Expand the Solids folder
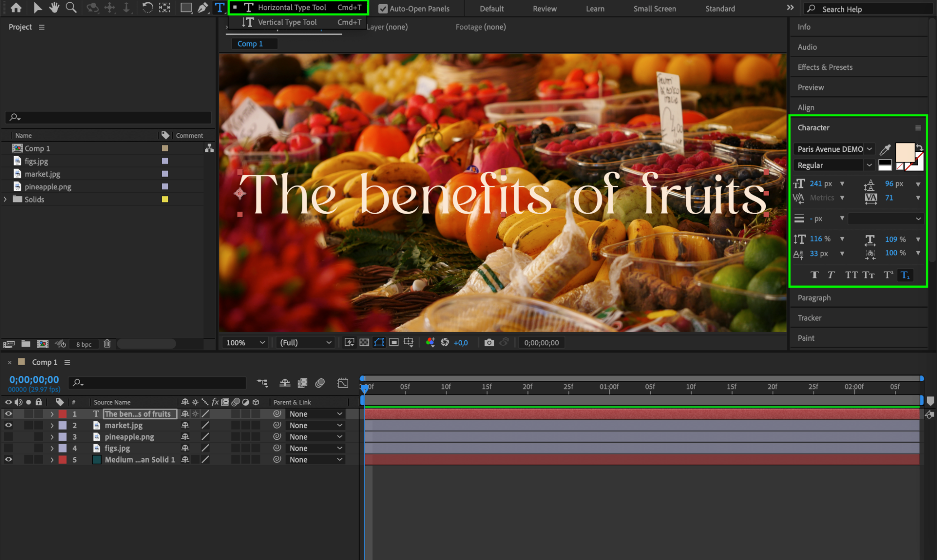This screenshot has height=560, width=937. 5,199
